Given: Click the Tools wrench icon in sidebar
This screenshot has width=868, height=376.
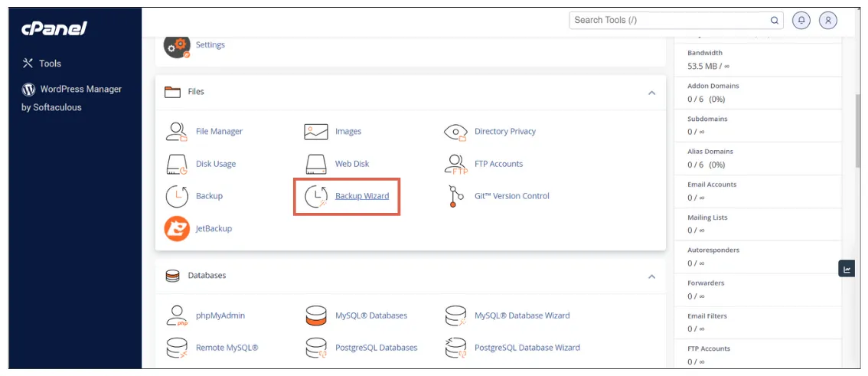Looking at the screenshot, I should (28, 63).
